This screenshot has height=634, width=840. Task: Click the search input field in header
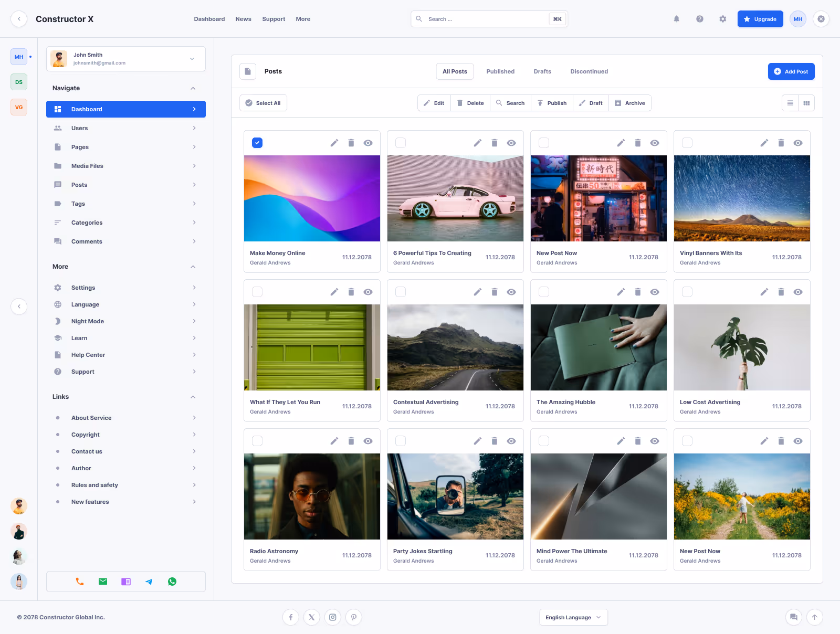click(x=489, y=19)
